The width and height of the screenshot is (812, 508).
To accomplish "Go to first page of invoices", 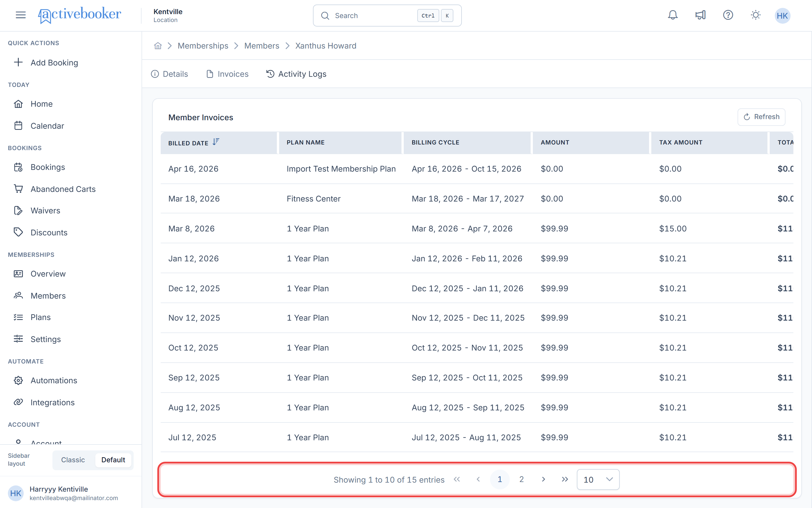I will click(x=457, y=479).
